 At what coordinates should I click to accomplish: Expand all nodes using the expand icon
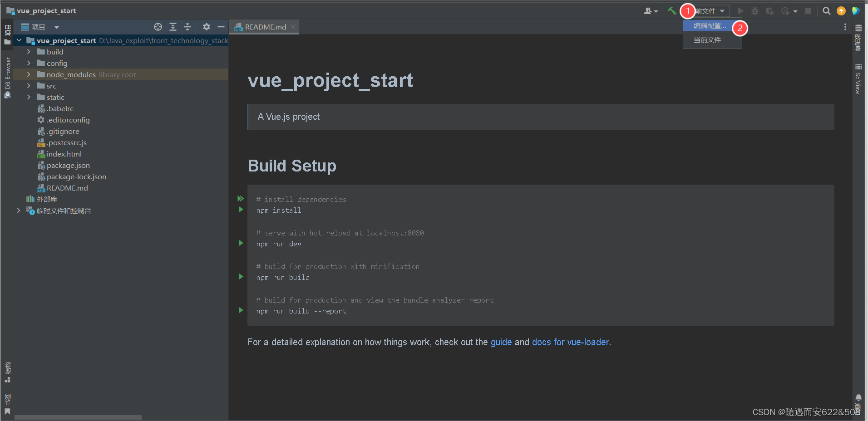pos(173,27)
